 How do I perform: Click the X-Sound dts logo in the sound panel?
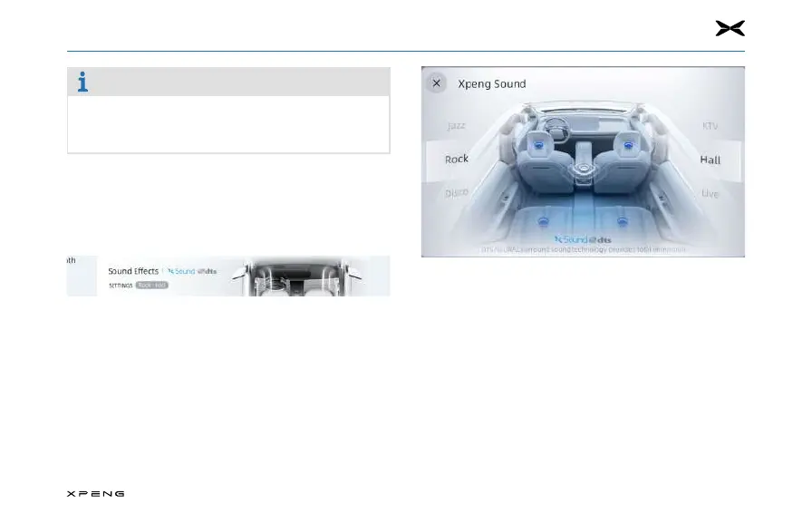point(583,239)
